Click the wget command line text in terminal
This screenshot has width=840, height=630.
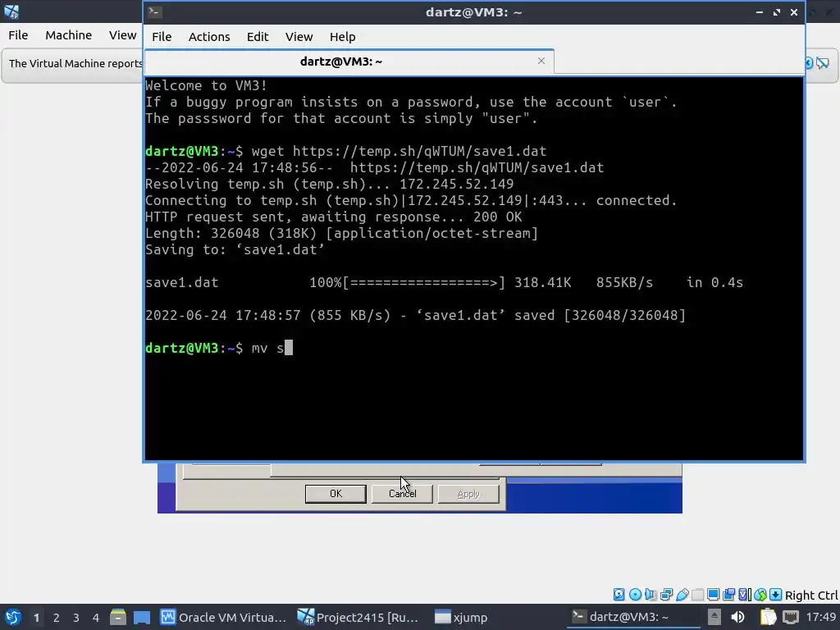(399, 151)
